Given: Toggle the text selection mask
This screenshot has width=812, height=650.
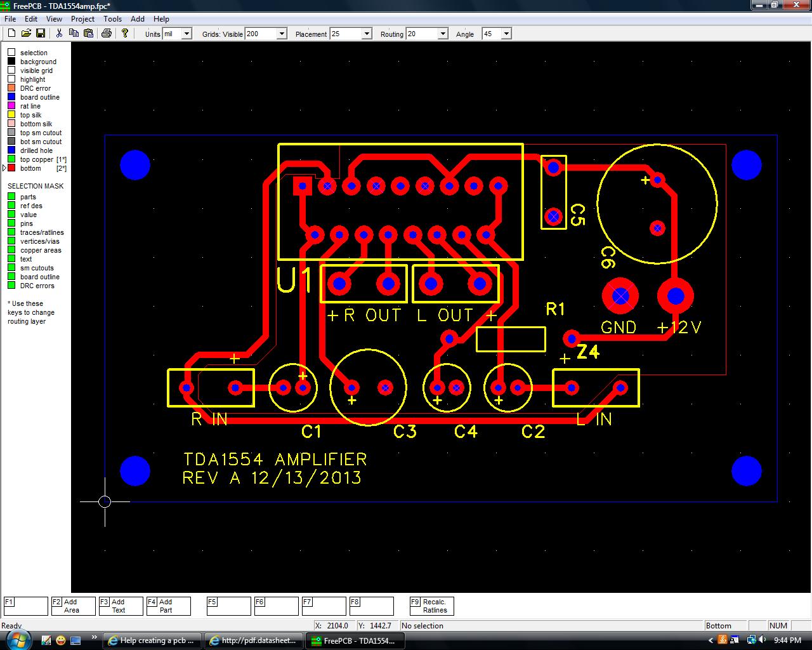Looking at the screenshot, I should click(x=11, y=259).
